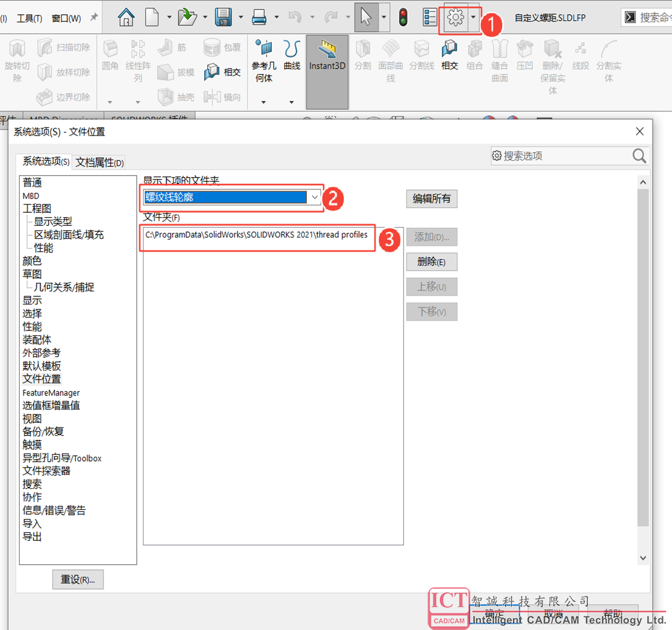This screenshot has height=630, width=672.
Task: Click the Linear Pattern (线性阵列) tool
Action: pos(137,61)
